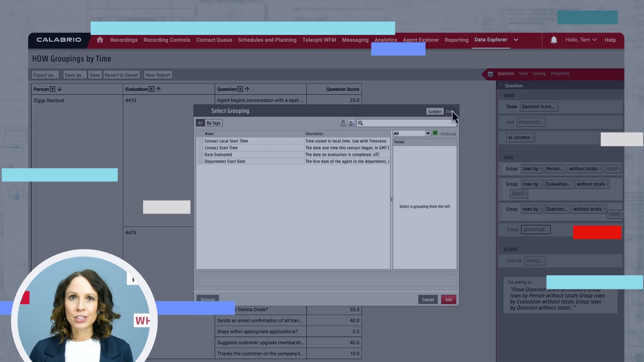Image resolution: width=644 pixels, height=362 pixels.
Task: Expand the Person column with its plus icon
Action: click(x=53, y=88)
